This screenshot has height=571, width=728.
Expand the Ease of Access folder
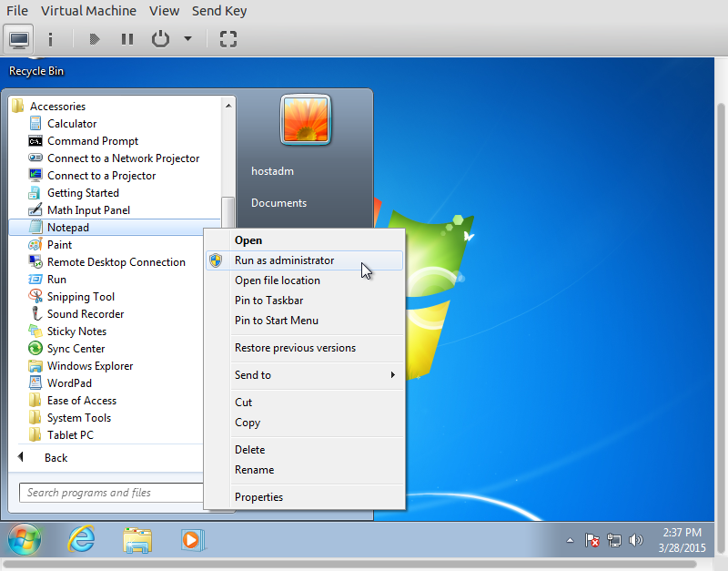81,401
